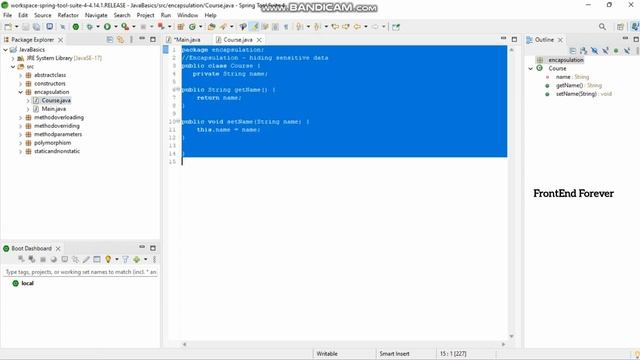Click the Run Last Tool (external tools) icon
Screen dimensions: 640x360
(x=125, y=27)
